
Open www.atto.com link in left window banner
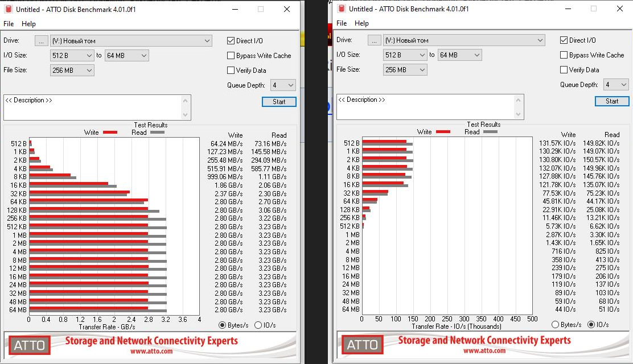click(151, 351)
